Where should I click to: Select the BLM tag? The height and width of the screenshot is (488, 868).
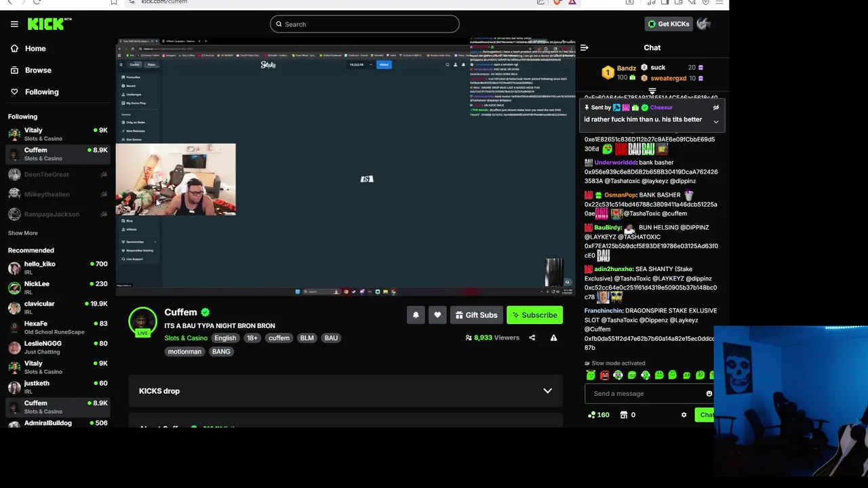pos(307,338)
